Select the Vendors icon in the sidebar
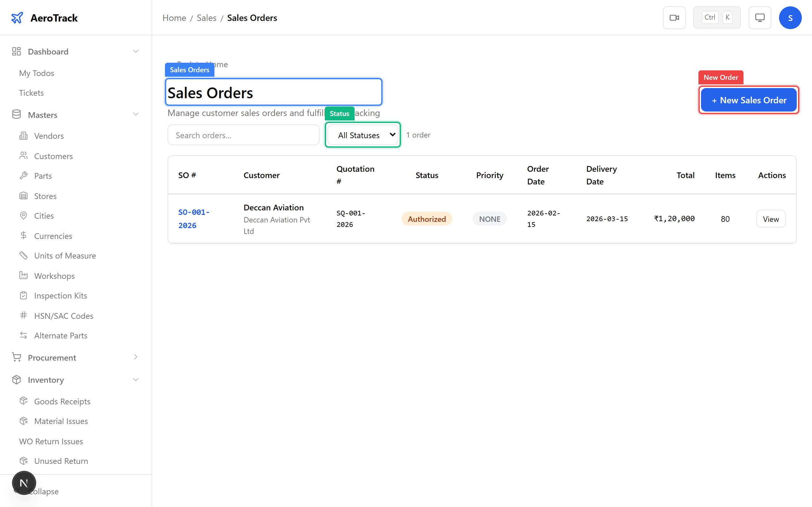812x507 pixels. point(23,136)
